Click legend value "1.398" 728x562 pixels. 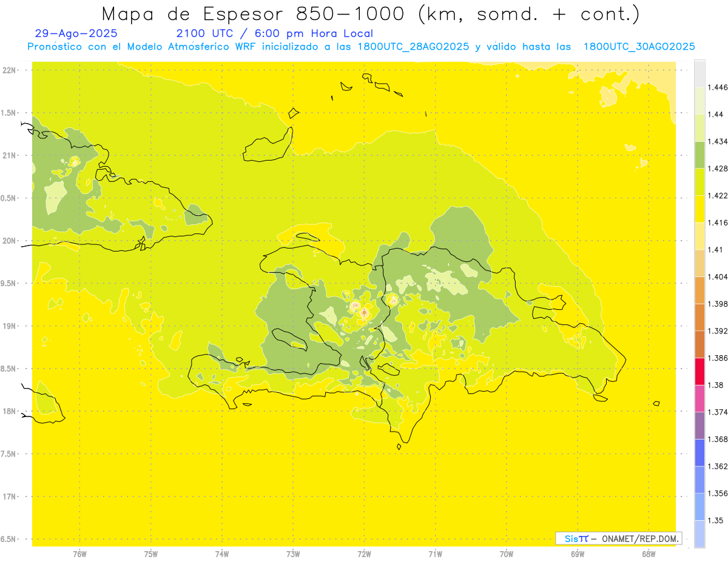pyautogui.click(x=718, y=304)
